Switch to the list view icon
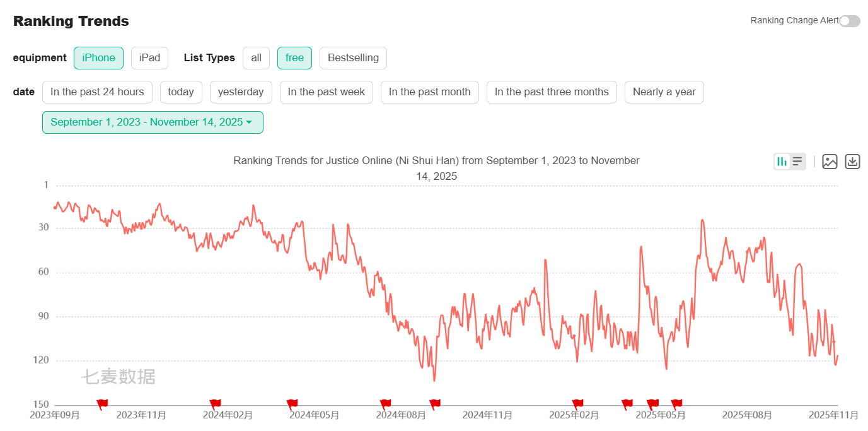This screenshot has height=431, width=868. tap(797, 162)
